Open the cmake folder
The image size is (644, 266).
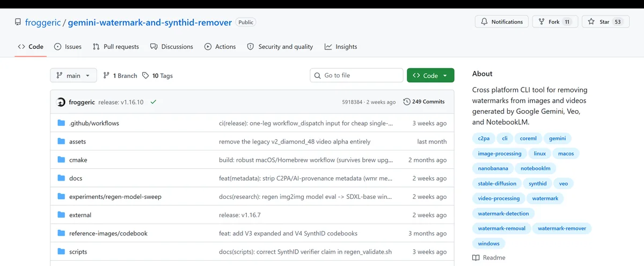78,160
